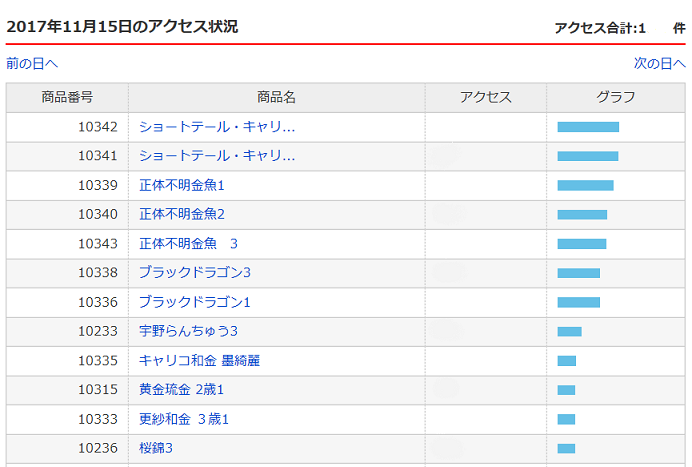Click the 商品名 column header
This screenshot has width=692, height=467.
click(277, 97)
